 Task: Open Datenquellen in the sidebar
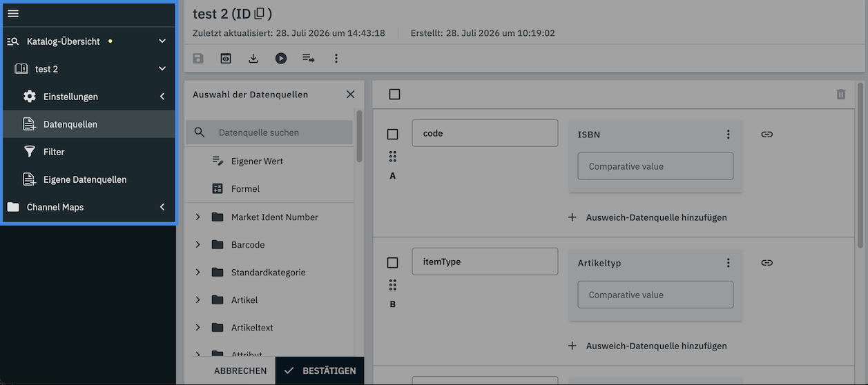pos(89,124)
